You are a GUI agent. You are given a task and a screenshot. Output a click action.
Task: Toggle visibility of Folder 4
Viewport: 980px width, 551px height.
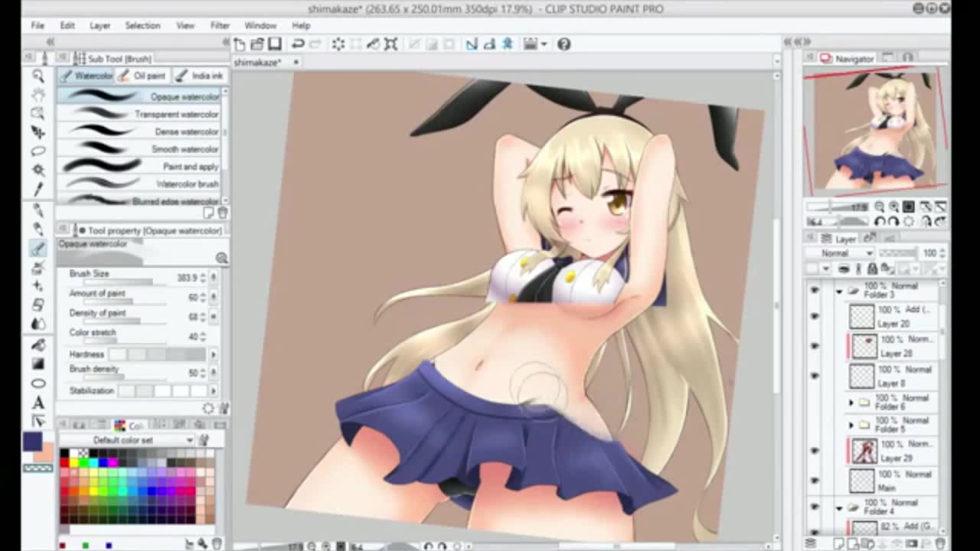(814, 507)
